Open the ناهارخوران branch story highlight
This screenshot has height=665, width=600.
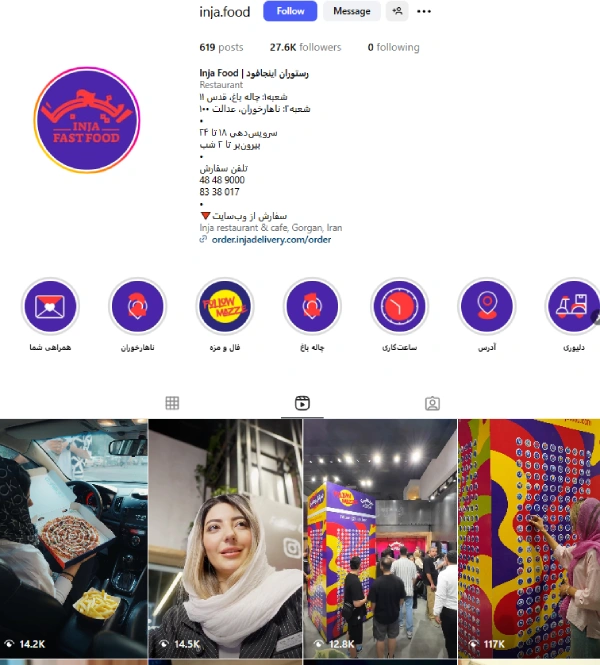click(x=137, y=306)
